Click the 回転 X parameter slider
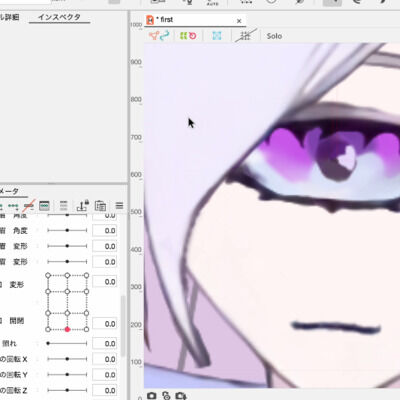Viewport: 400px width, 400px height. [x=67, y=359]
